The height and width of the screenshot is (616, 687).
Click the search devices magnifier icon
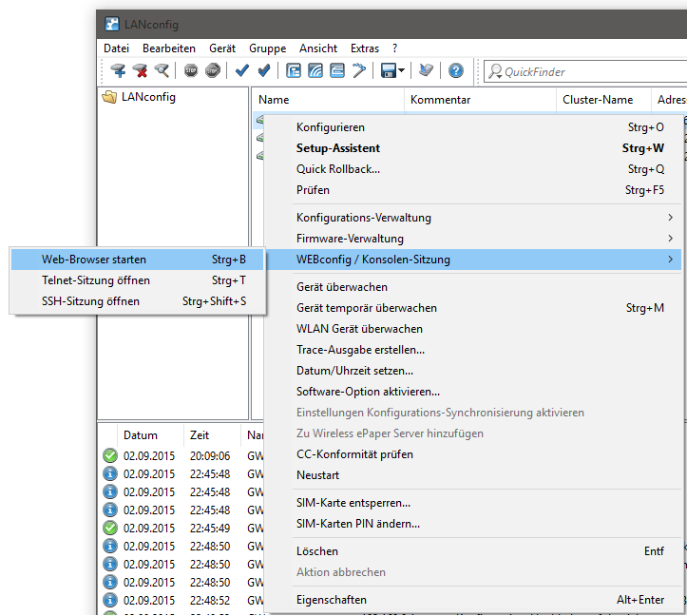coord(162,71)
